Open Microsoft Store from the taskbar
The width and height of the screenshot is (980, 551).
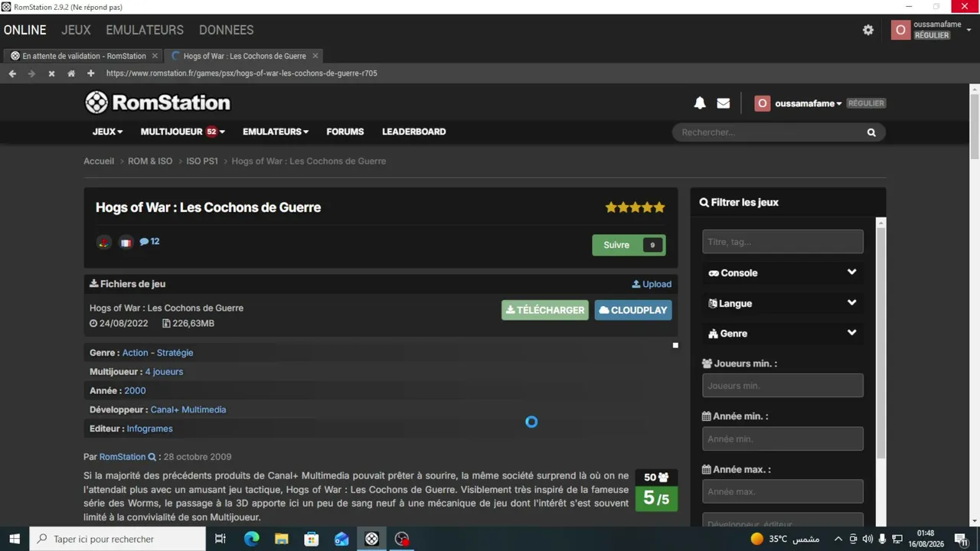(311, 539)
